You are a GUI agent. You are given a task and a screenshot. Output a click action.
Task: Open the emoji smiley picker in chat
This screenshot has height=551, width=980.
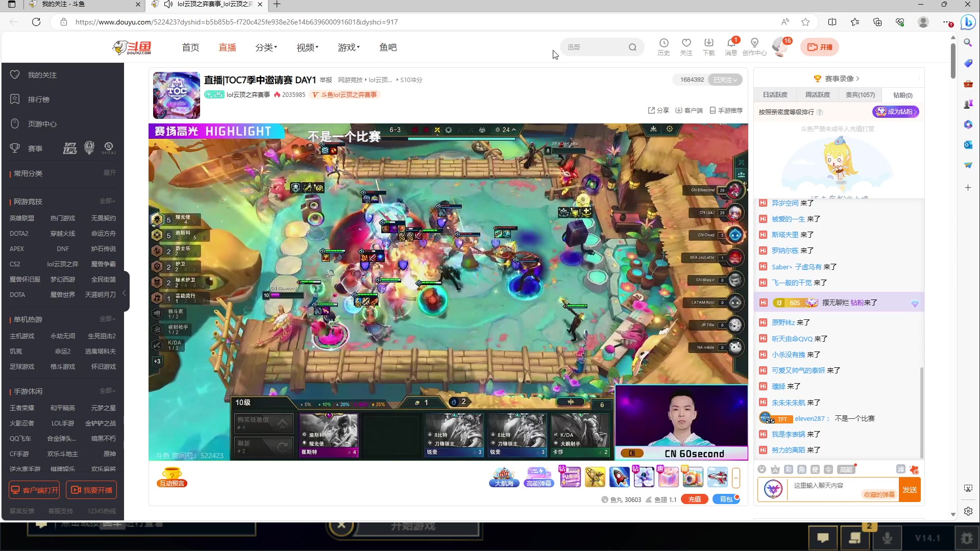[762, 469]
